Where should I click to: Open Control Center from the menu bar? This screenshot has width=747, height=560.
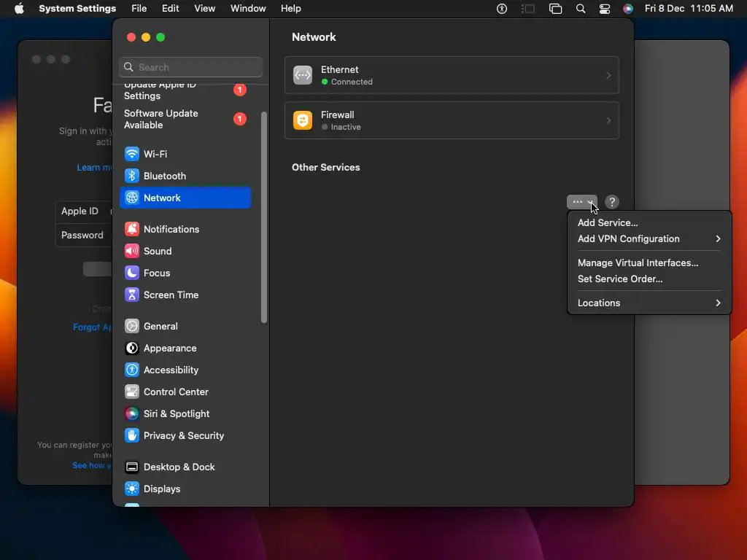click(605, 9)
